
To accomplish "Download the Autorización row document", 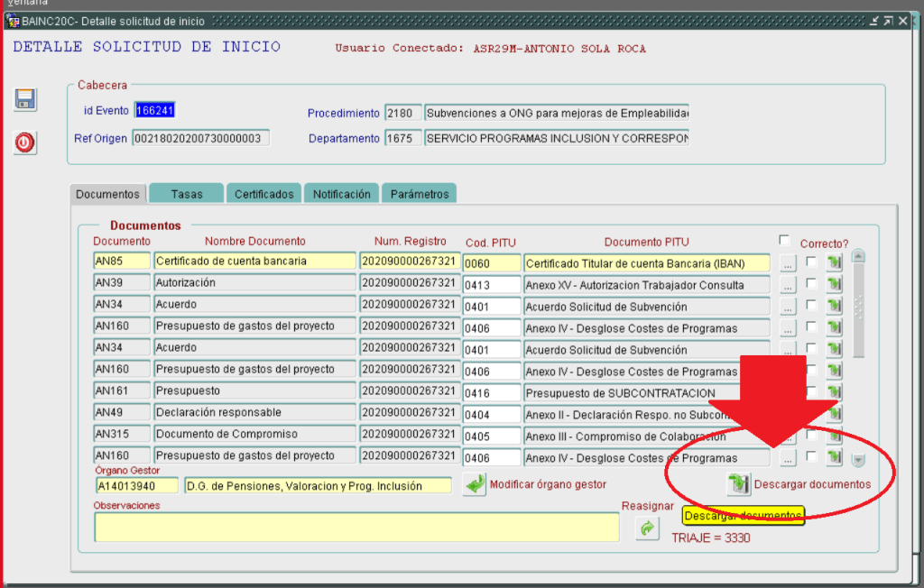I will (x=834, y=284).
